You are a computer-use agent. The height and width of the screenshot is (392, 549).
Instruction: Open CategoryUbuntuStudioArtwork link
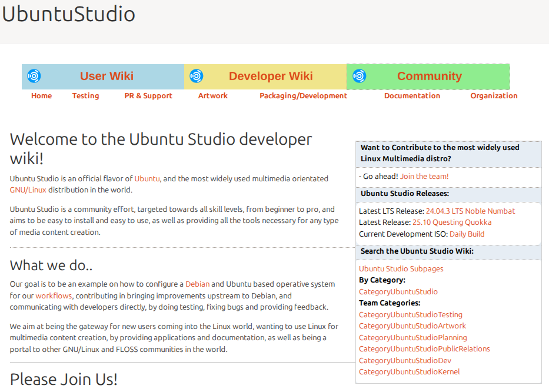[x=412, y=326]
